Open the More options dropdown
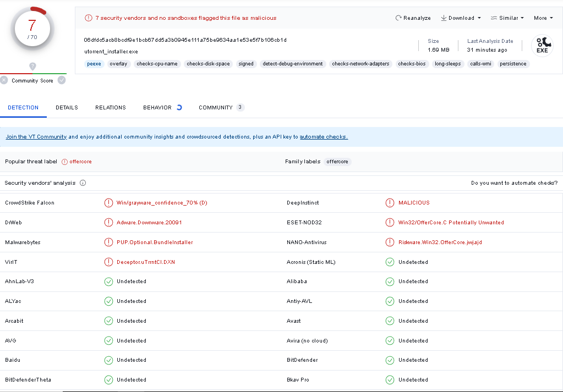Viewport: 563px width, 392px height. coord(543,18)
